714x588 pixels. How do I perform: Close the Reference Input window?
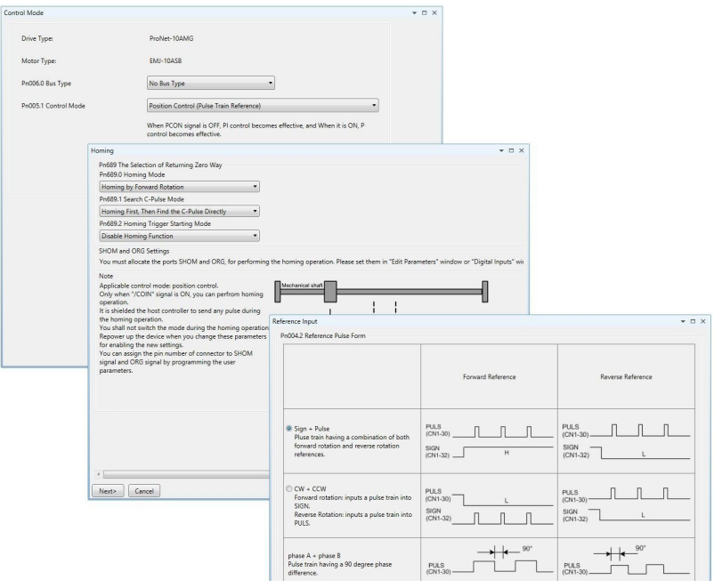[703, 321]
